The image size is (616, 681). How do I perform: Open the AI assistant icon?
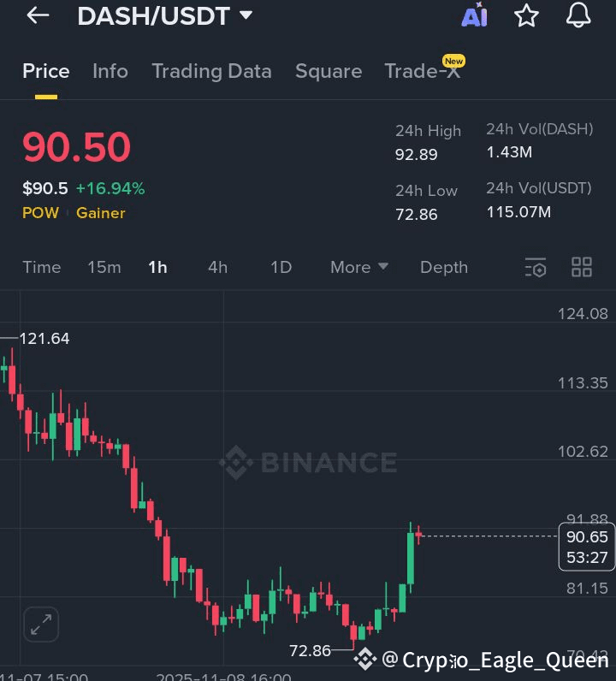click(x=474, y=15)
